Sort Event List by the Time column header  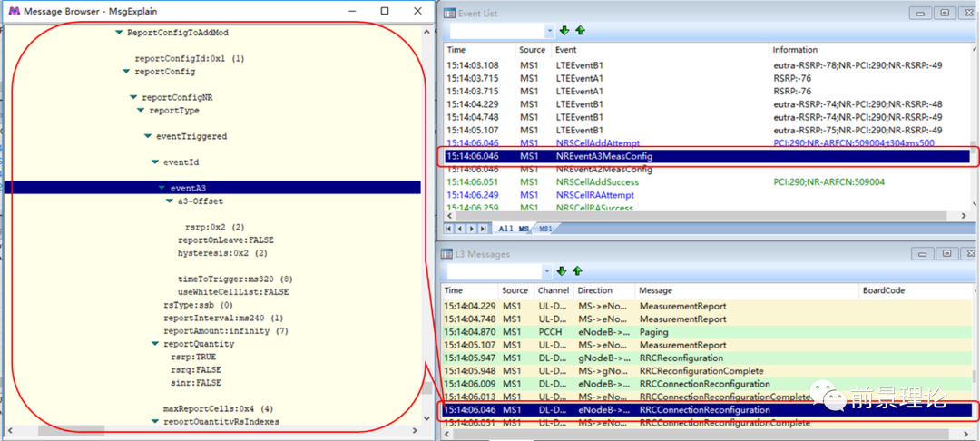(x=480, y=50)
